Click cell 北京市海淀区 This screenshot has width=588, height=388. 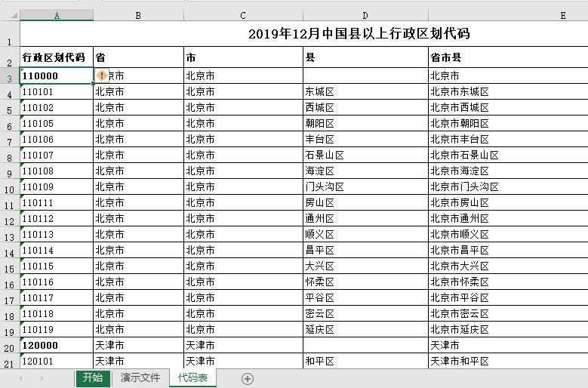(x=508, y=171)
